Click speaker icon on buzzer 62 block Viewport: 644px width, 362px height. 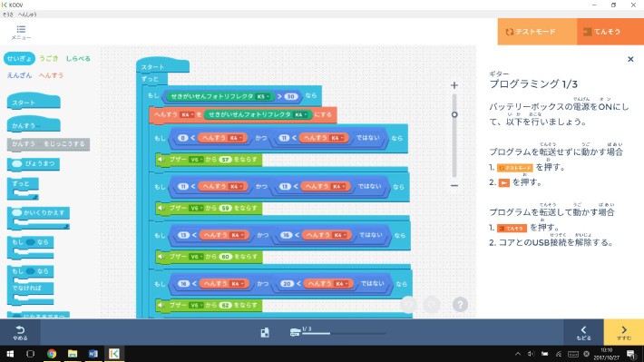161,306
